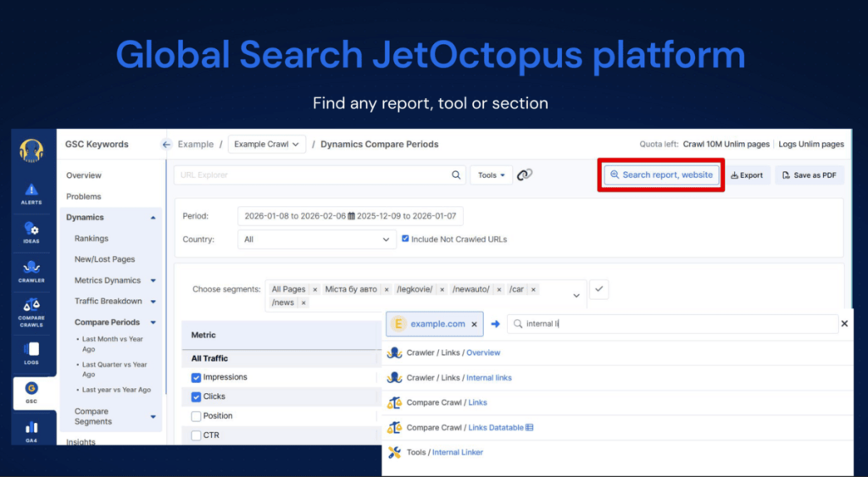Image resolution: width=868 pixels, height=477 pixels.
Task: Open the Logs sidebar icon
Action: pos(31,351)
